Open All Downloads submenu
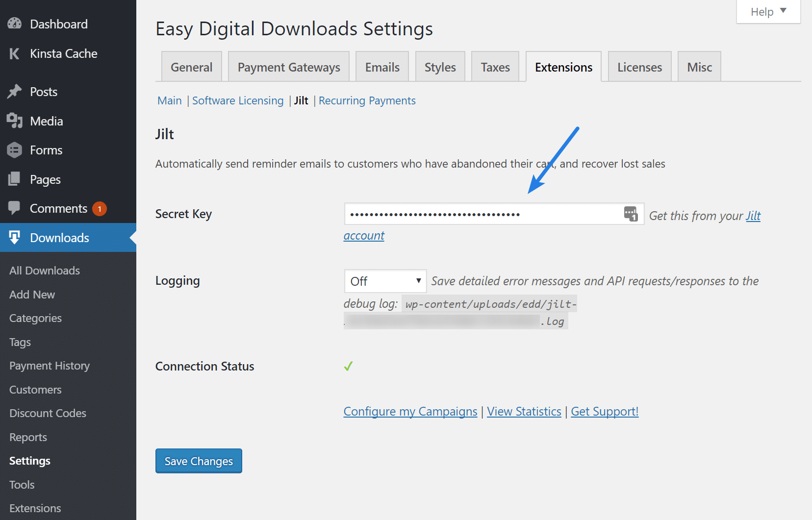 pyautogui.click(x=45, y=271)
